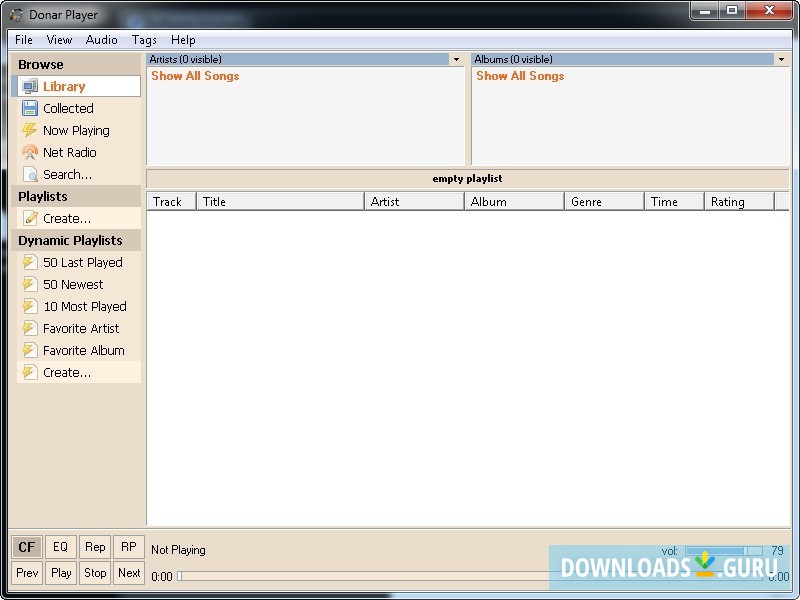This screenshot has height=600, width=800.
Task: Toggle the RP random play button
Action: [129, 547]
